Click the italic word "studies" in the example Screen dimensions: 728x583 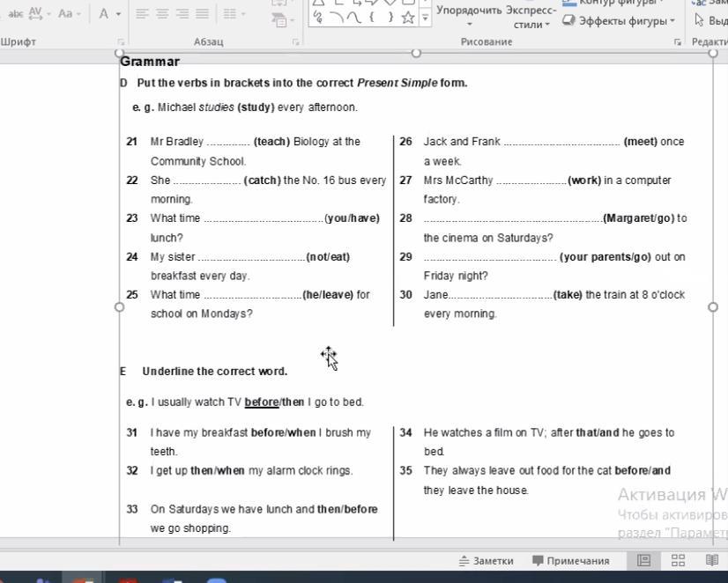click(x=216, y=107)
